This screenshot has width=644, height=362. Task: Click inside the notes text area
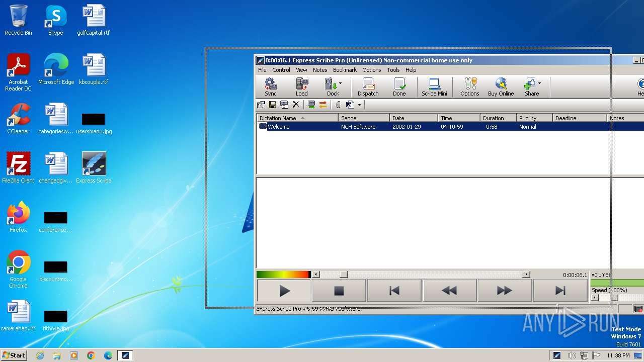pos(450,223)
